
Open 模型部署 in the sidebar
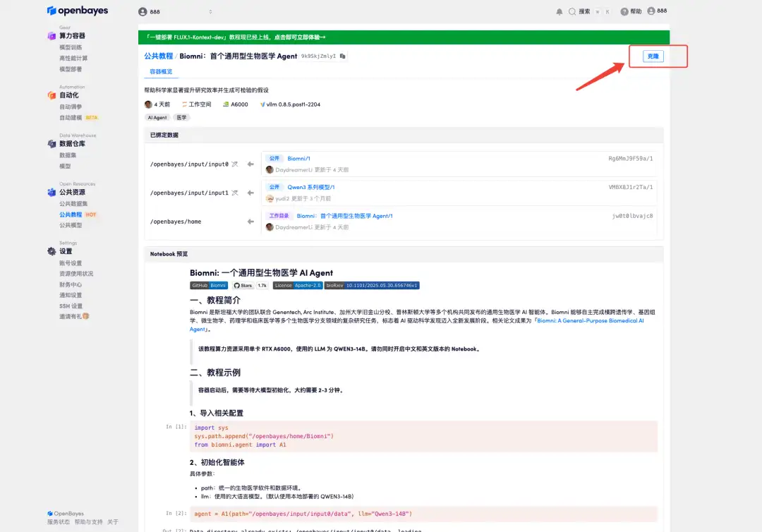(x=71, y=69)
